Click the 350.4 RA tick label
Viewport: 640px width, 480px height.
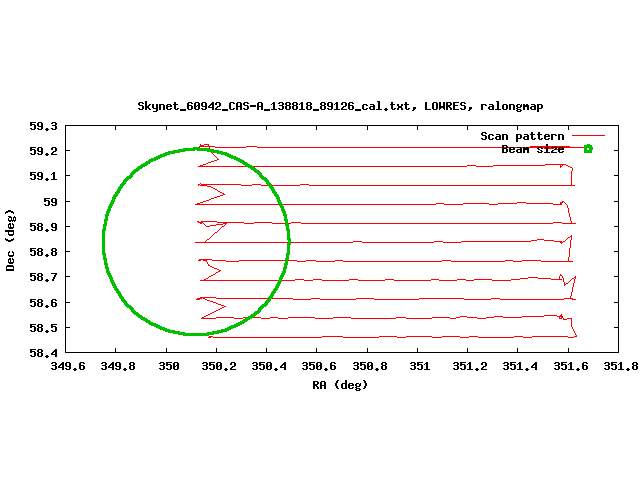tap(269, 366)
